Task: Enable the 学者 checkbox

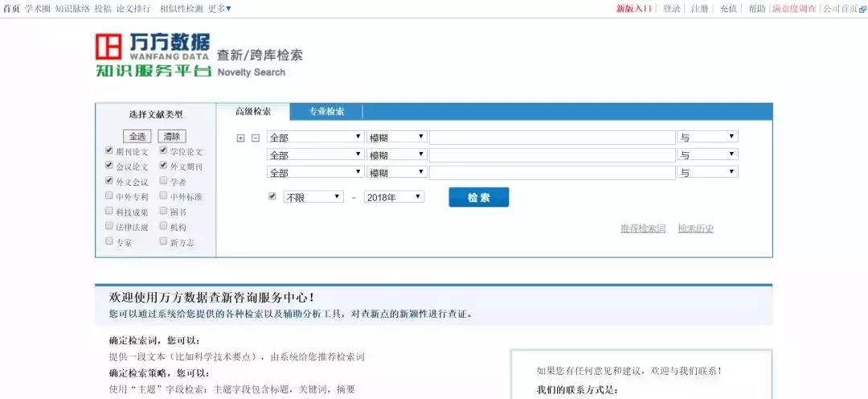Action: tap(163, 180)
